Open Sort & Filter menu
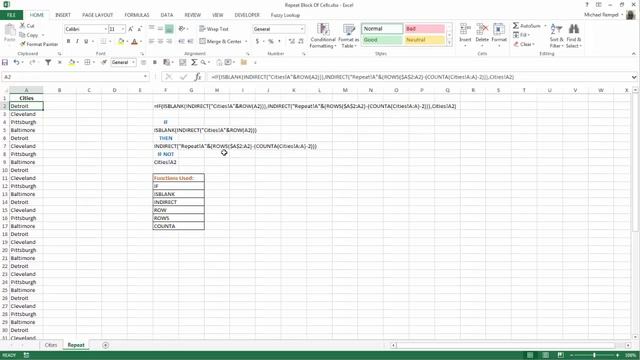The image size is (640, 360). (x=556, y=36)
